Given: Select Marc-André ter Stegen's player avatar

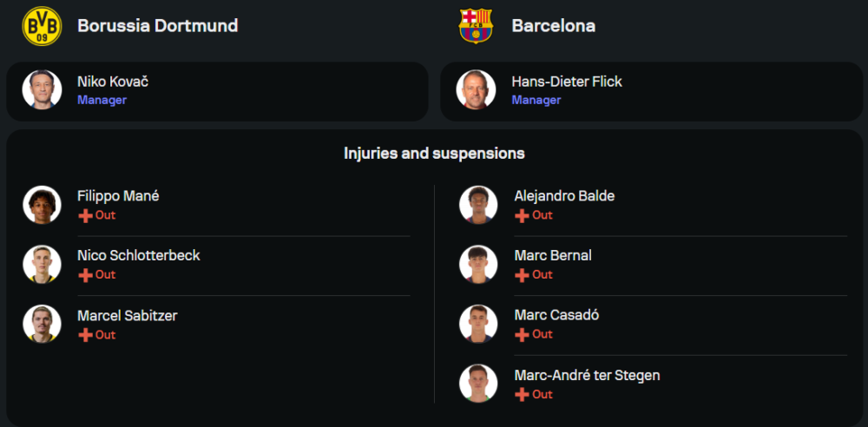Looking at the screenshot, I should [478, 384].
